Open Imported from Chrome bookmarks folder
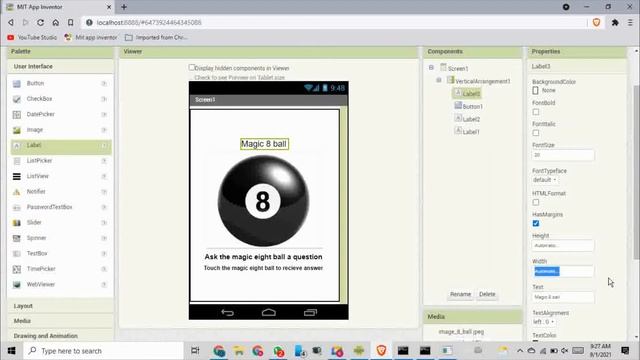The height and width of the screenshot is (360, 640). [x=156, y=37]
